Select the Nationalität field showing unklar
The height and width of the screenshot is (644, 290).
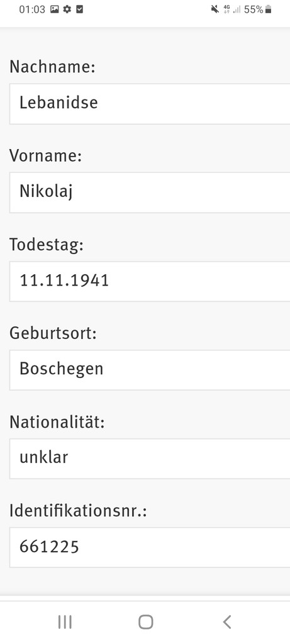[x=150, y=458]
